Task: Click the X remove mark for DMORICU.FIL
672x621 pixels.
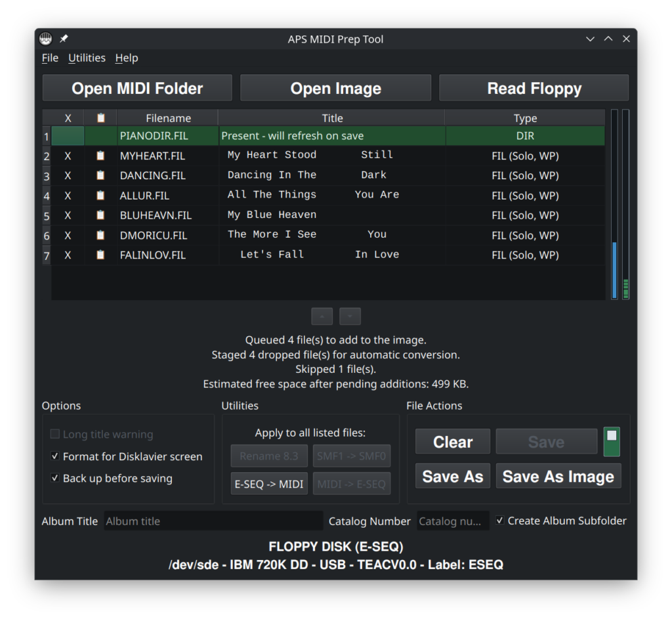Action: pos(68,235)
